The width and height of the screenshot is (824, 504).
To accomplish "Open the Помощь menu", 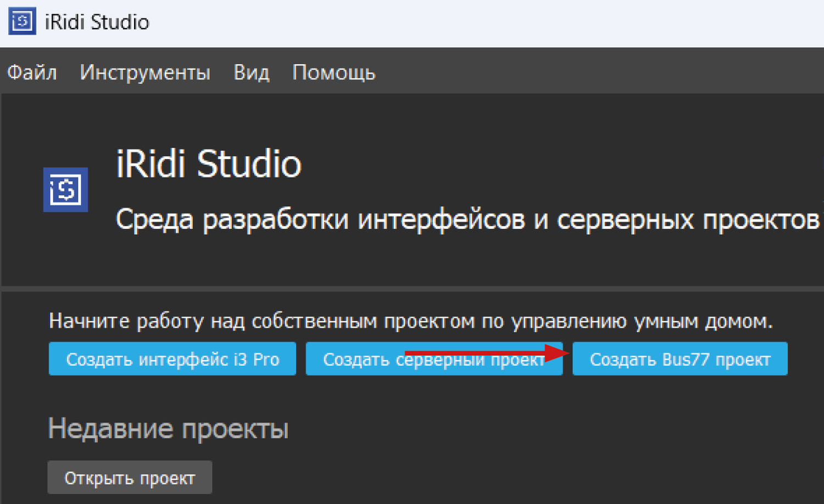I will [333, 72].
